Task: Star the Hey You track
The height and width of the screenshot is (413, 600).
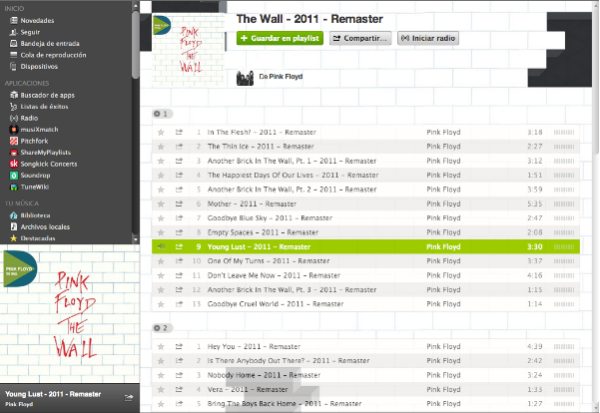Action: tap(161, 346)
